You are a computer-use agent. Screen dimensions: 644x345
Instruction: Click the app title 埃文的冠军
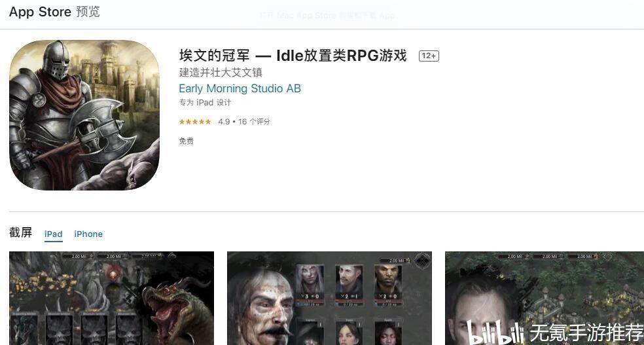(214, 56)
